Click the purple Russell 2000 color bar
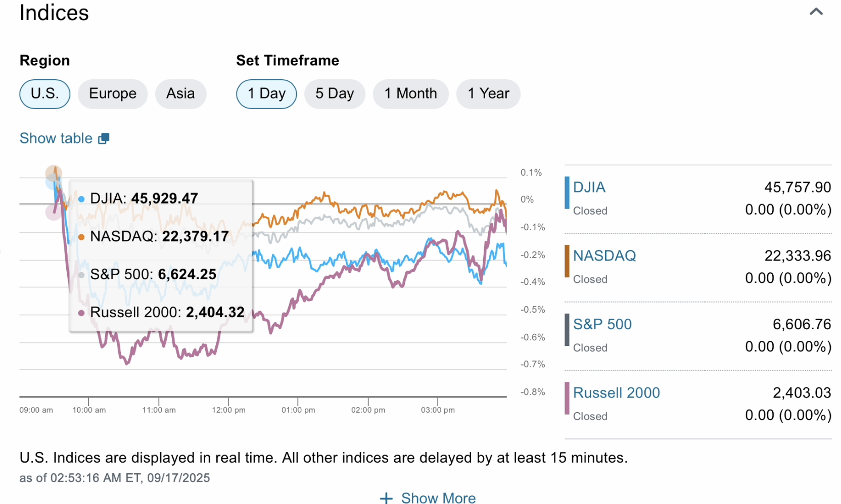 pos(567,398)
